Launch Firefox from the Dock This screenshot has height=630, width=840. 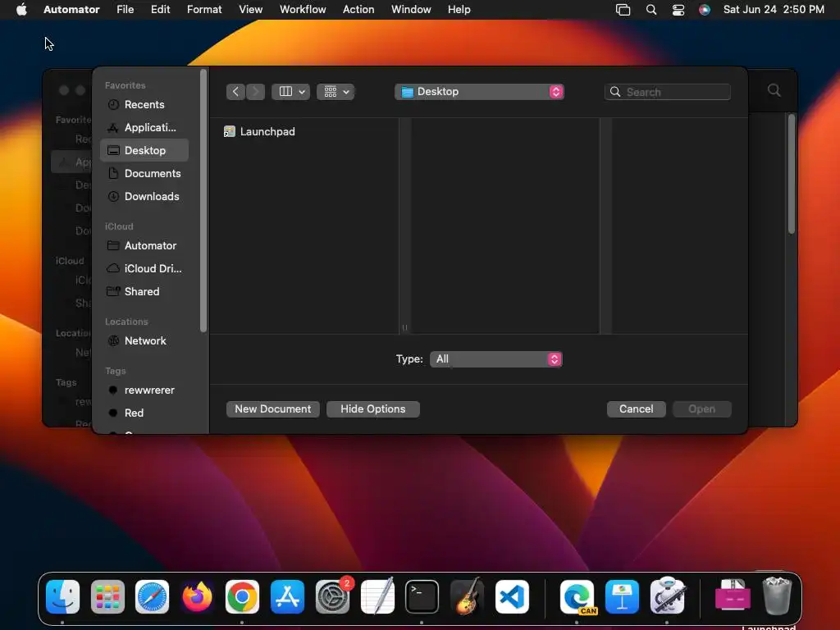pos(197,596)
